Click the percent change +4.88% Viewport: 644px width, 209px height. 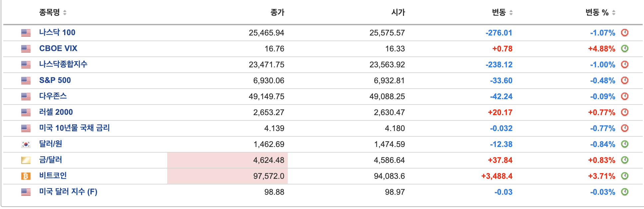click(601, 49)
